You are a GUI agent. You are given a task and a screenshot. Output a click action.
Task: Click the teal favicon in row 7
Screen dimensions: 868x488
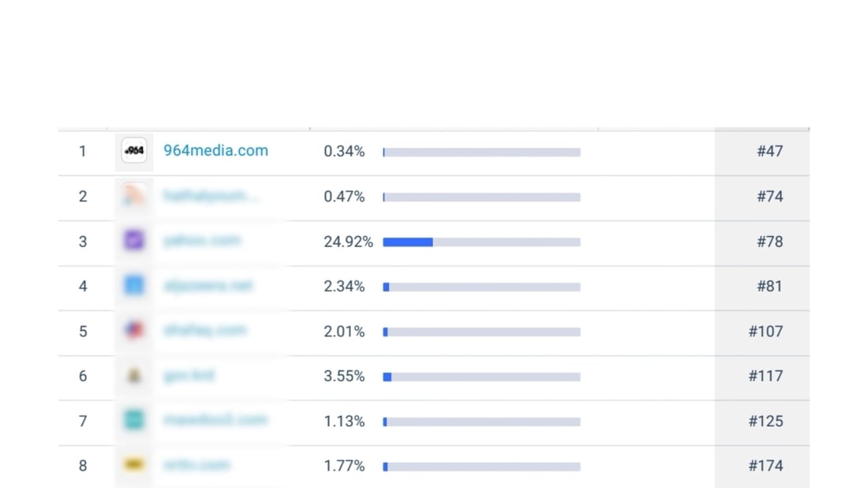134,421
